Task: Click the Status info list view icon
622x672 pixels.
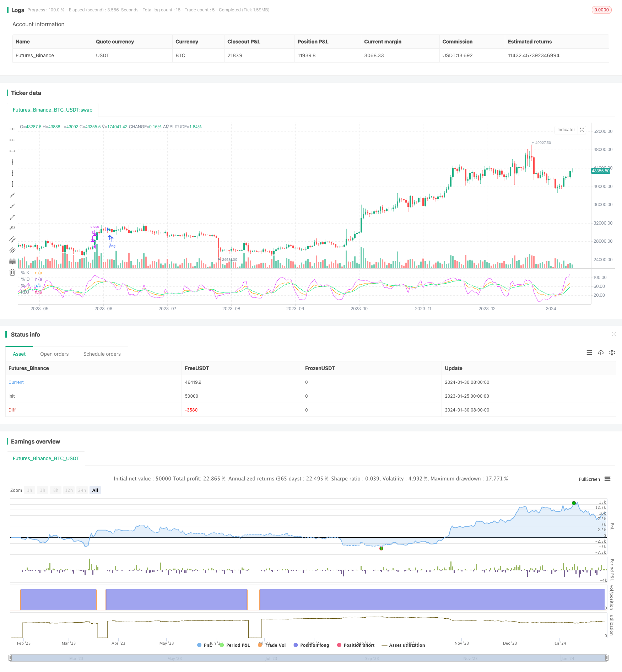Action: pos(589,353)
